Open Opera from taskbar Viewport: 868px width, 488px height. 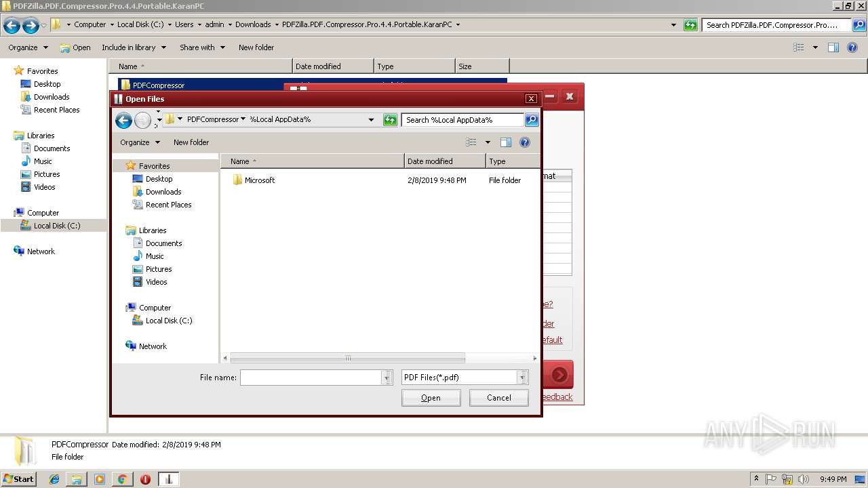pyautogui.click(x=145, y=479)
